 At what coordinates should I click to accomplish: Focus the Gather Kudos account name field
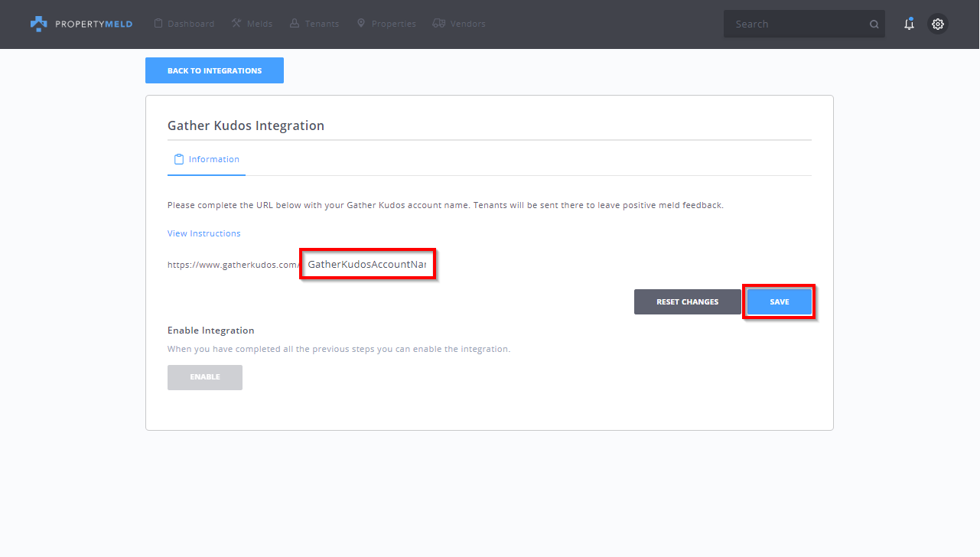[366, 264]
